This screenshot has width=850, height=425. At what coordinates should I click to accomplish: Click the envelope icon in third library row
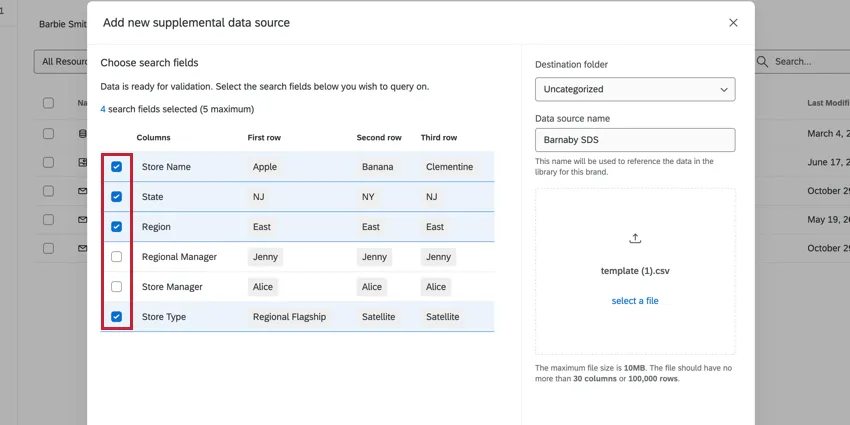[x=82, y=191]
